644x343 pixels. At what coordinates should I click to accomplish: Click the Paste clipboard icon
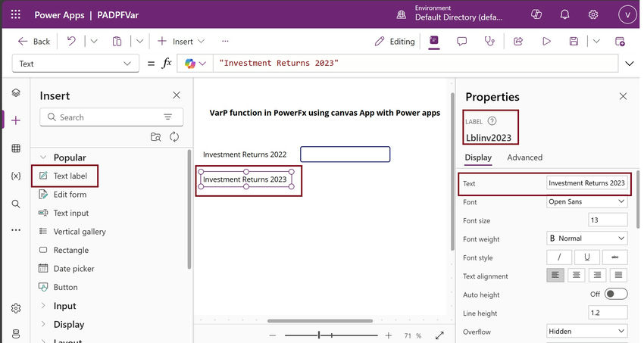tap(117, 42)
